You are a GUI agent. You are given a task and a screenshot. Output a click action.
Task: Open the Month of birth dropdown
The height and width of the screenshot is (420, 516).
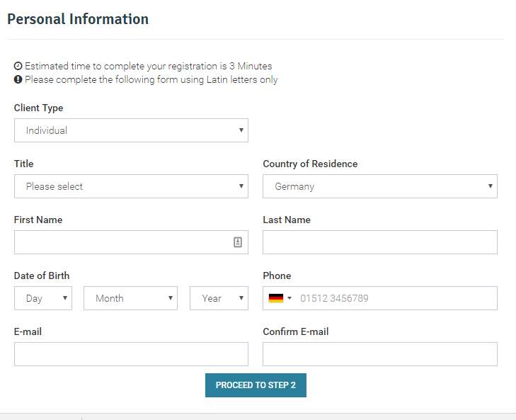pos(130,298)
